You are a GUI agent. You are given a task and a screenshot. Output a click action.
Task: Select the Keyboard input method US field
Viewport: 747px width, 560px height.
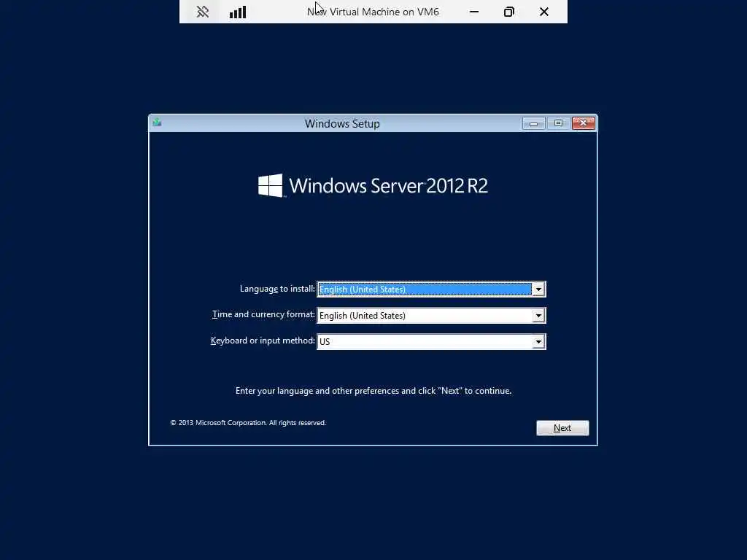pyautogui.click(x=431, y=341)
